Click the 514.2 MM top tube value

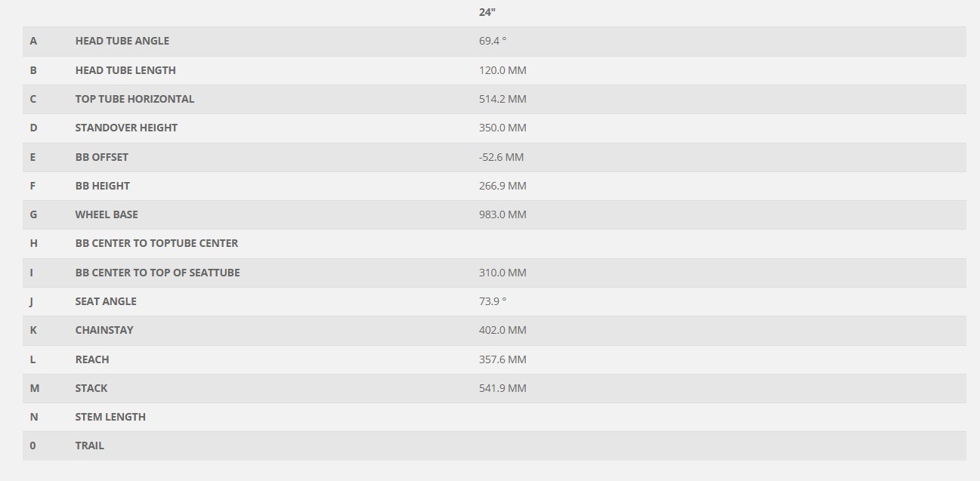[x=502, y=99]
